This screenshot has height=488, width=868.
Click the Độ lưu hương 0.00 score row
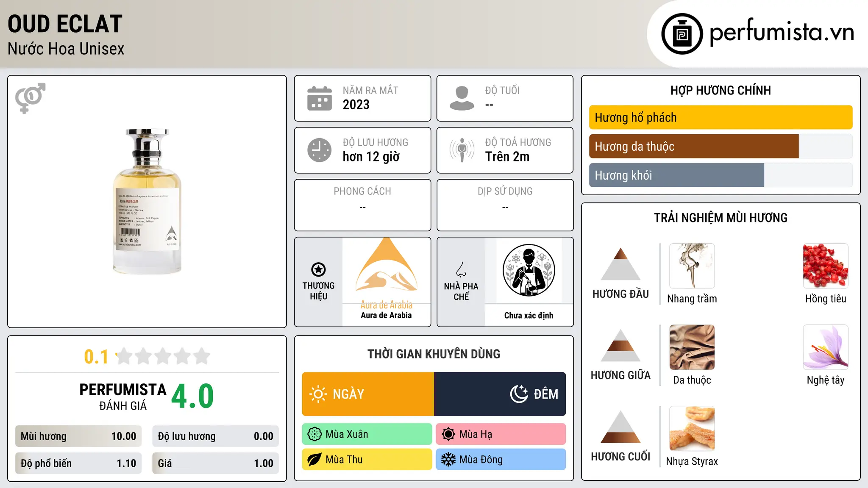(x=216, y=436)
